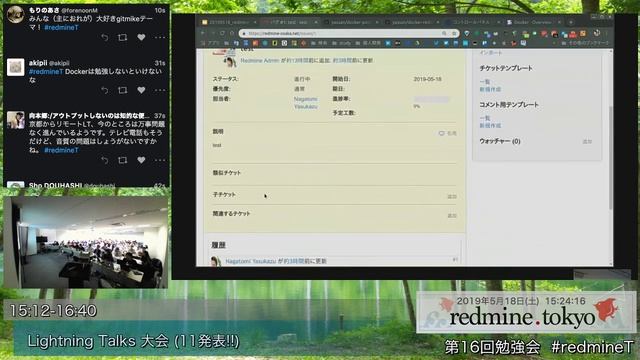Reply to akipii's Docker tweet

[x=105, y=90]
